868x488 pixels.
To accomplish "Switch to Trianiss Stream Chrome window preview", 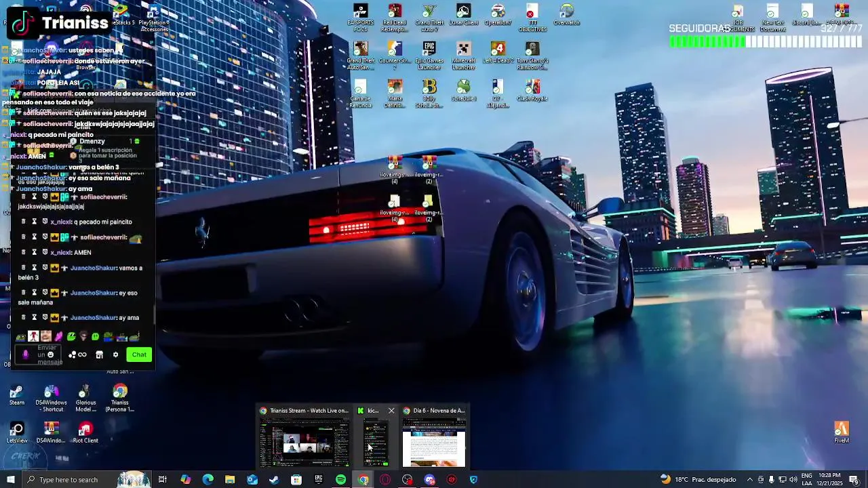I will (x=304, y=437).
